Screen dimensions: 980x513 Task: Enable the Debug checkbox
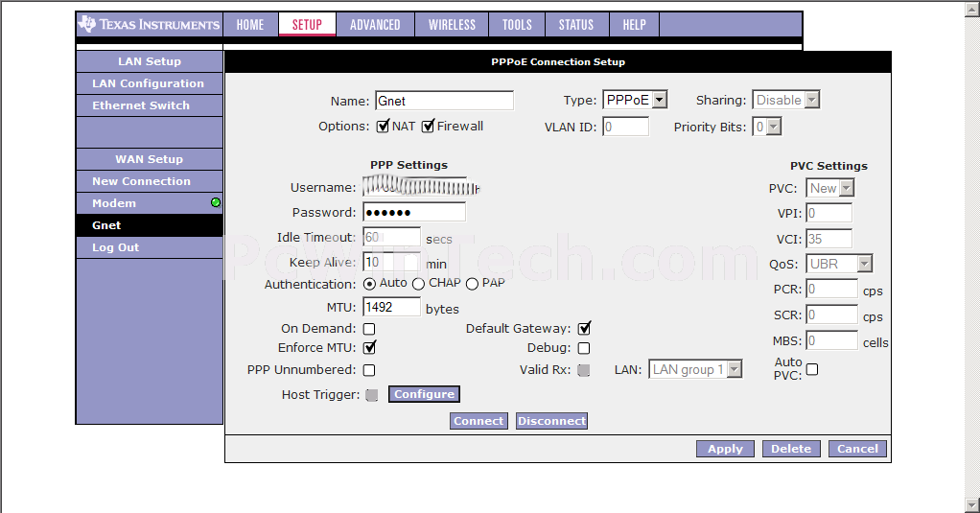pyautogui.click(x=584, y=348)
